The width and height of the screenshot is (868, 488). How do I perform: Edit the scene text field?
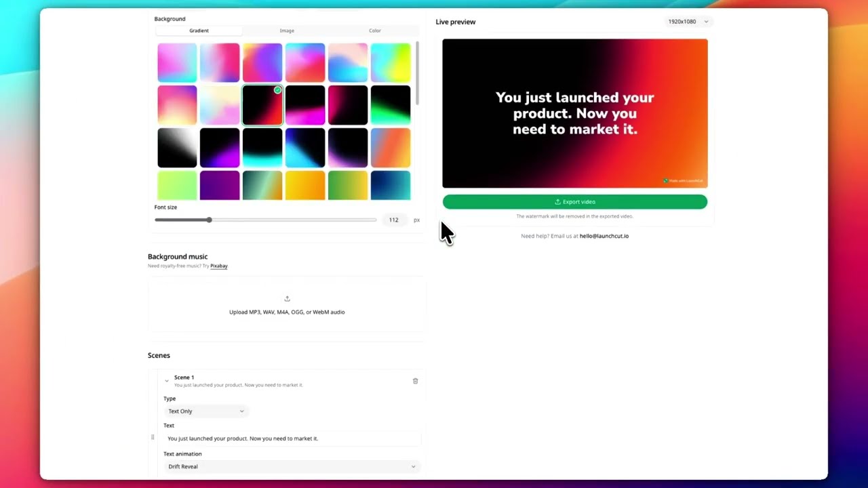click(292, 439)
